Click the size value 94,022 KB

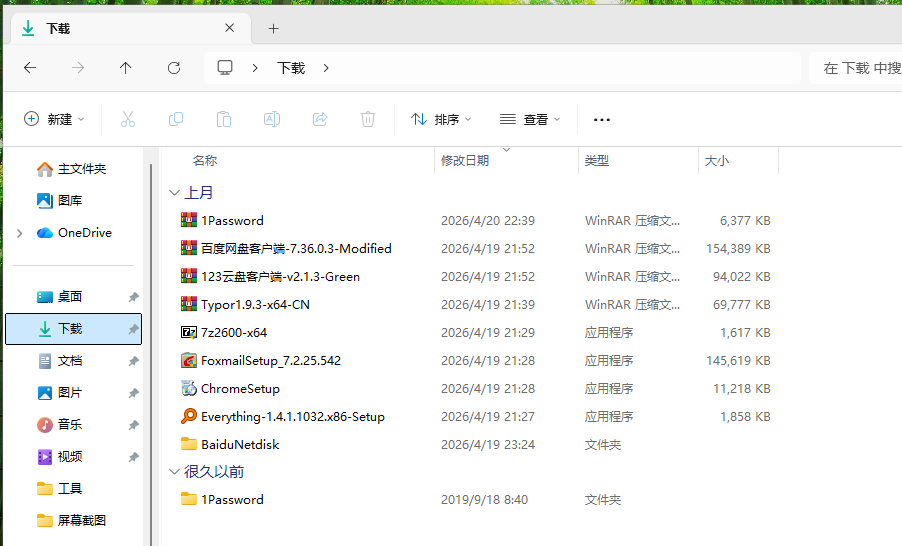742,277
